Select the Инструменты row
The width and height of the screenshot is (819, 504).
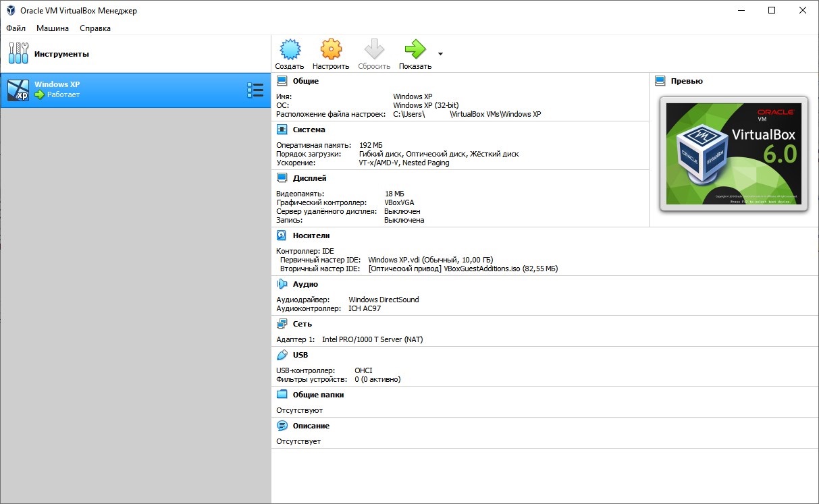pos(135,54)
